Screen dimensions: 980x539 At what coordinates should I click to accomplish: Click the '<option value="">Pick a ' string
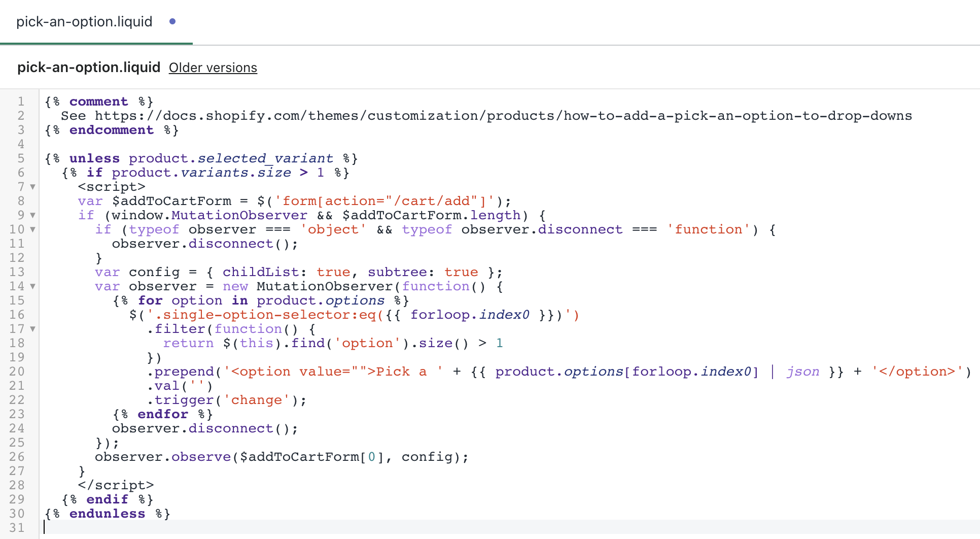(x=333, y=372)
